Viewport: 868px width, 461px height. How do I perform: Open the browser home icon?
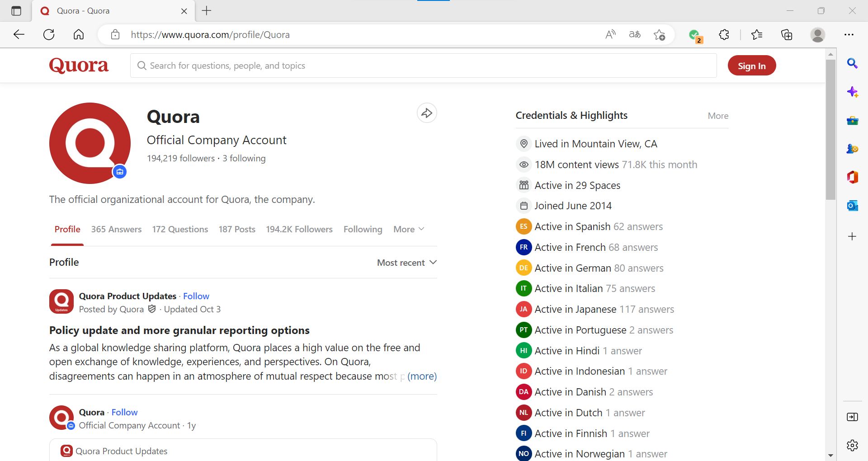coord(79,35)
